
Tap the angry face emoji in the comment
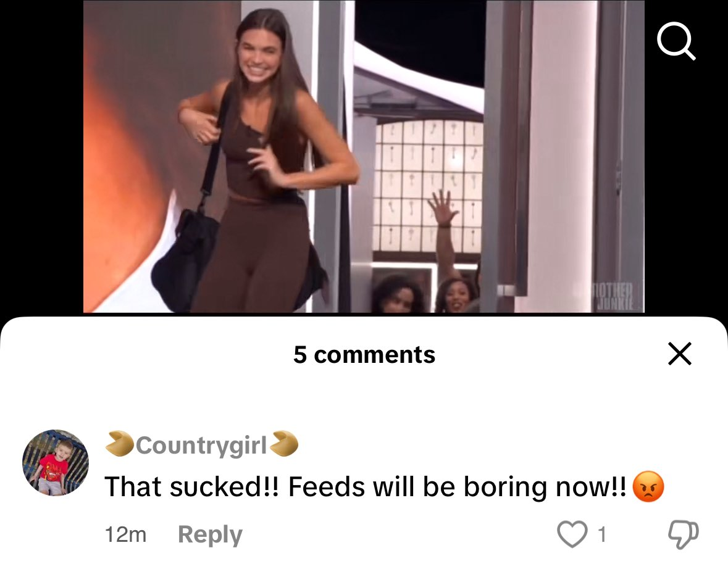coord(648,486)
